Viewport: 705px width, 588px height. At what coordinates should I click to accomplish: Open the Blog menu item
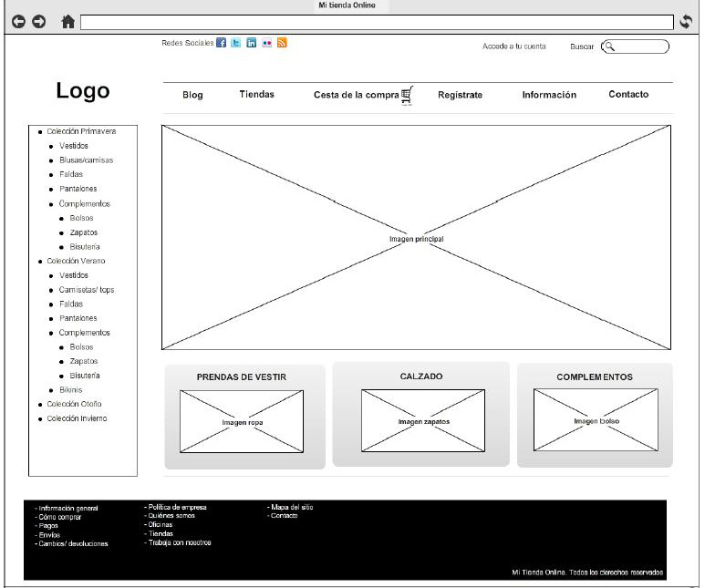coord(192,95)
